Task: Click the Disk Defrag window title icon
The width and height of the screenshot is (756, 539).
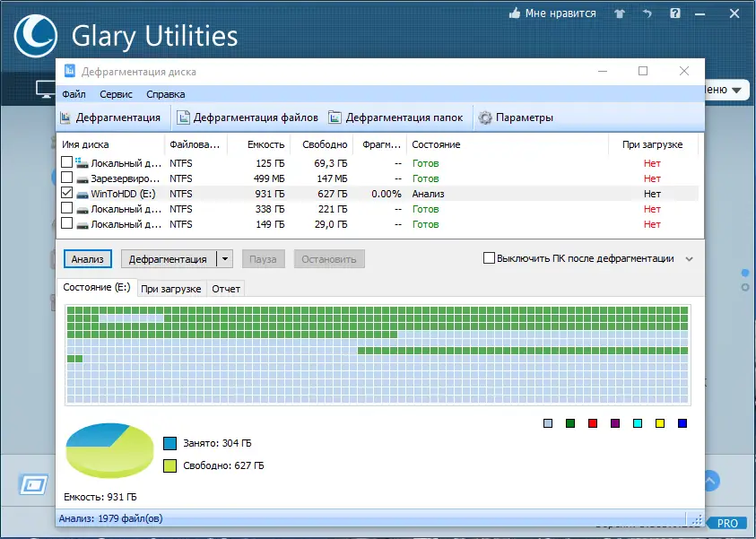Action: pyautogui.click(x=69, y=71)
